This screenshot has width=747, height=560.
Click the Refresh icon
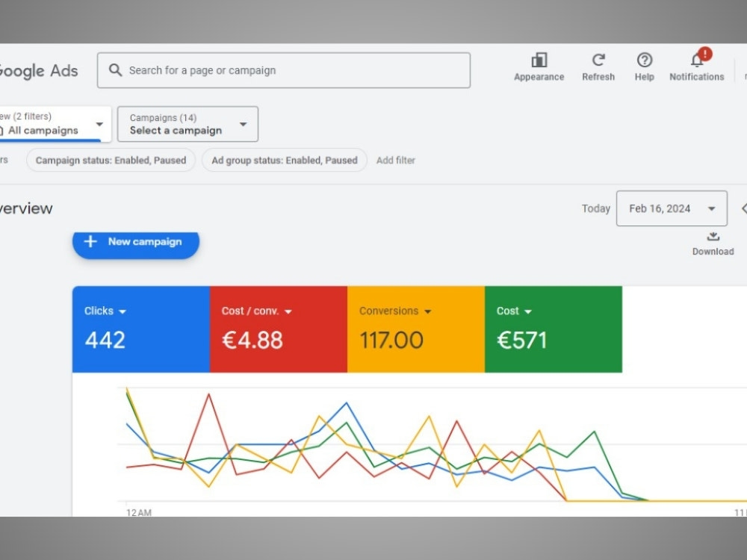598,60
